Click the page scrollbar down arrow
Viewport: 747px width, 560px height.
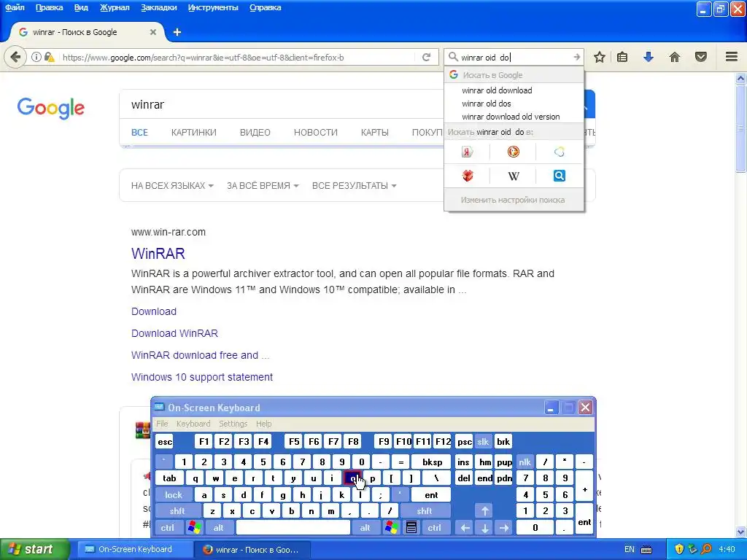[x=741, y=532]
